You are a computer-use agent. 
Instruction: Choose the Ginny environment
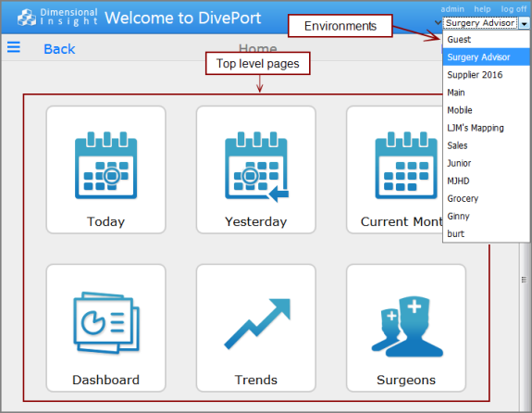[486, 216]
